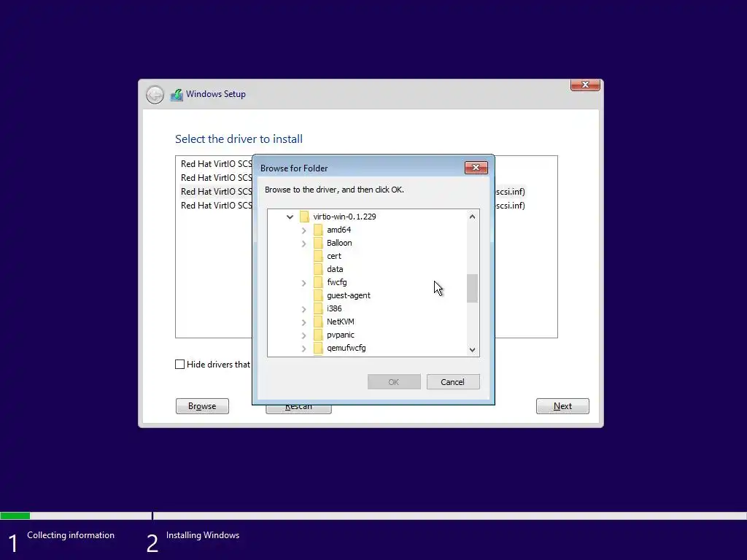747x560 pixels.
Task: Select the fourth Red Hat VirtIO SCSI driver
Action: click(x=216, y=205)
